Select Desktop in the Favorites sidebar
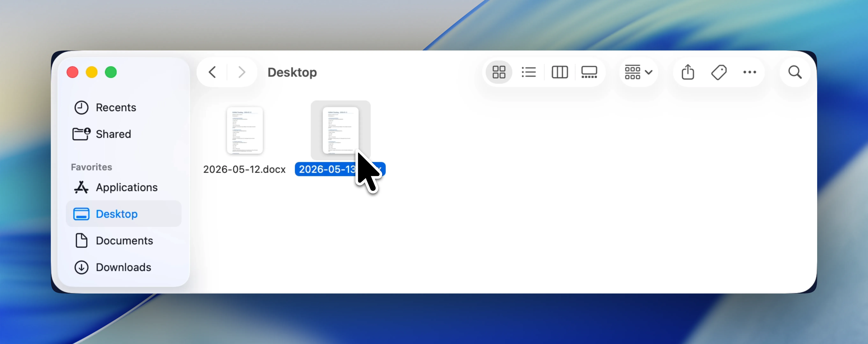The image size is (868, 344). tap(124, 214)
